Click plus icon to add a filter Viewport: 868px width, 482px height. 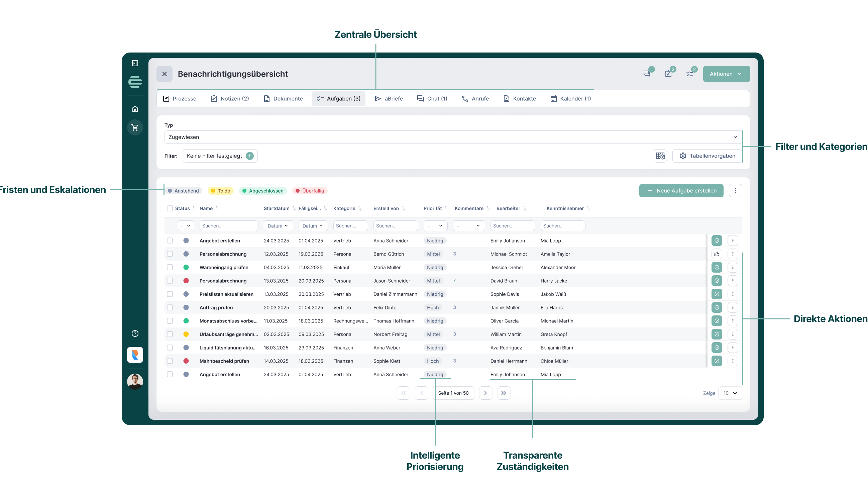click(250, 156)
